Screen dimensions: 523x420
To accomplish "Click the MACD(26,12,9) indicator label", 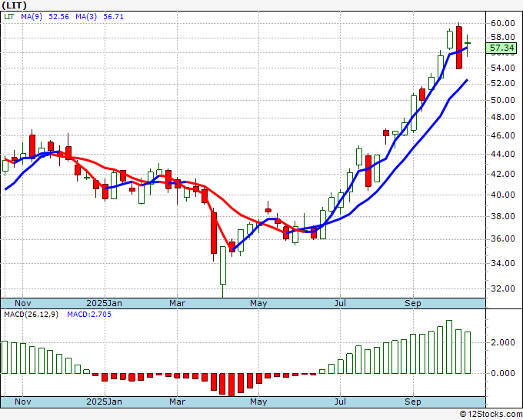I will tap(31, 315).
